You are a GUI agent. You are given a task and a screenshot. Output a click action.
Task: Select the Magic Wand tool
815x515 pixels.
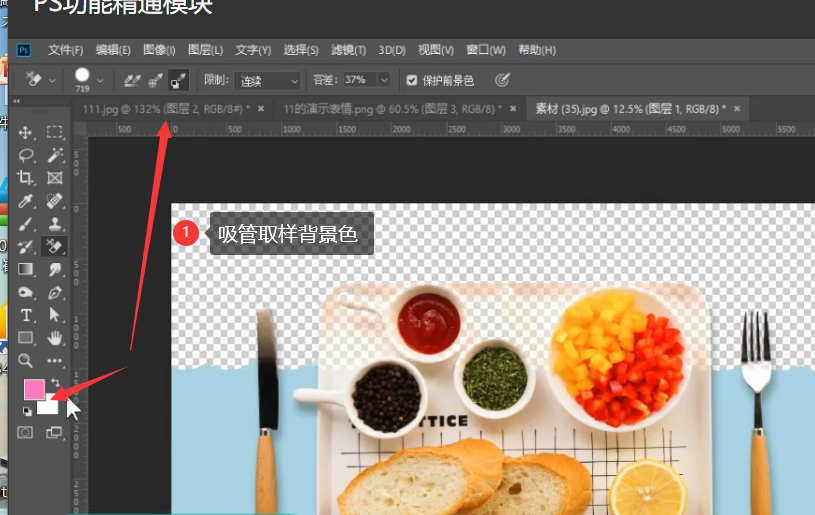[55, 155]
